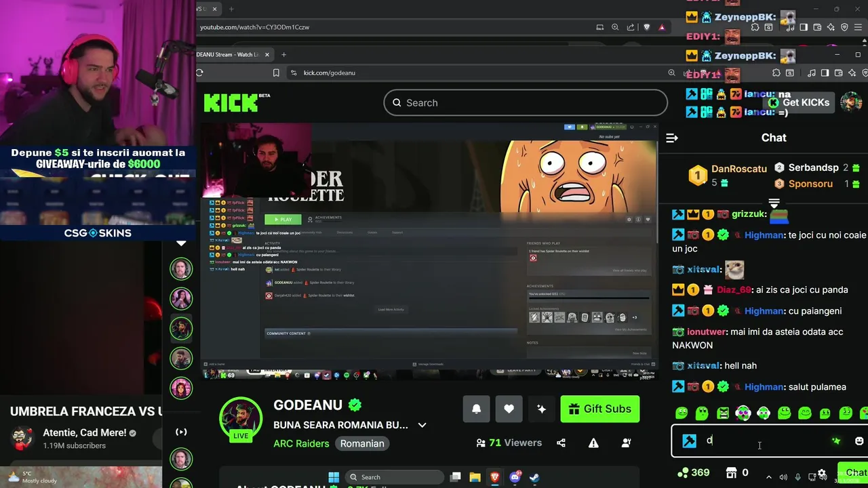
Task: Open the channel points balance showing 369
Action: click(693, 472)
